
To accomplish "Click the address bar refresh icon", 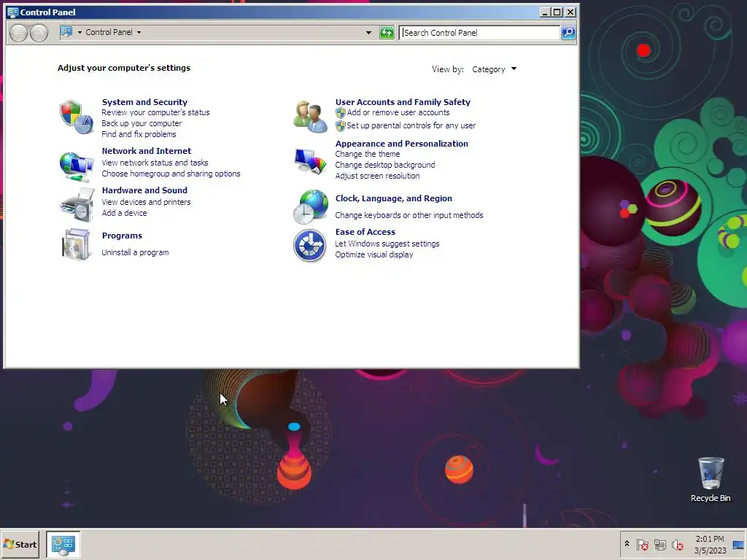I will coord(387,32).
